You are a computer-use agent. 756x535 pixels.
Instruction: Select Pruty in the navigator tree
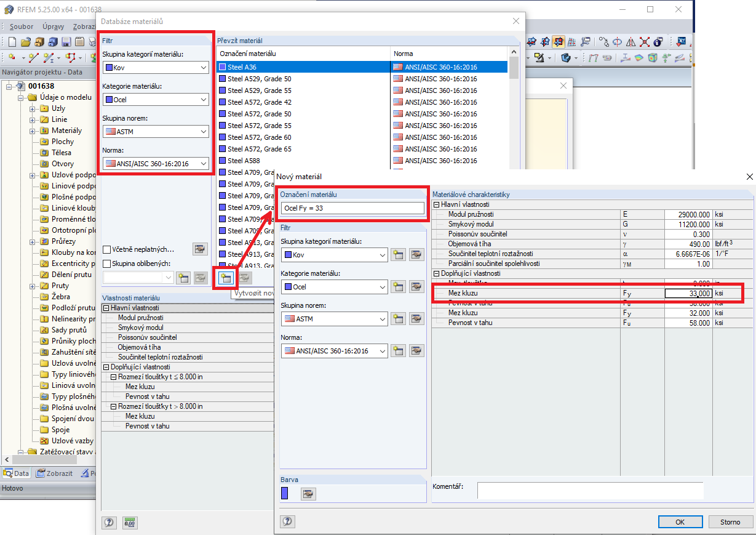(x=60, y=286)
